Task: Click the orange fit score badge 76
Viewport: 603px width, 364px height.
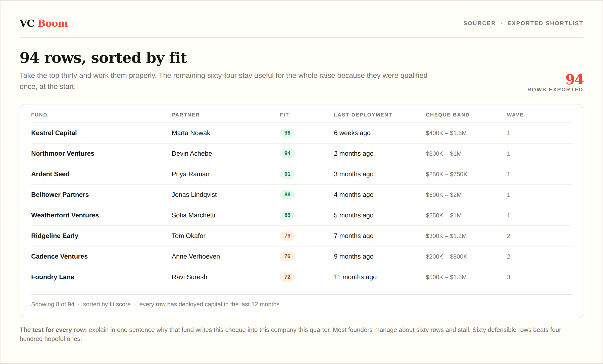Action: tap(287, 256)
